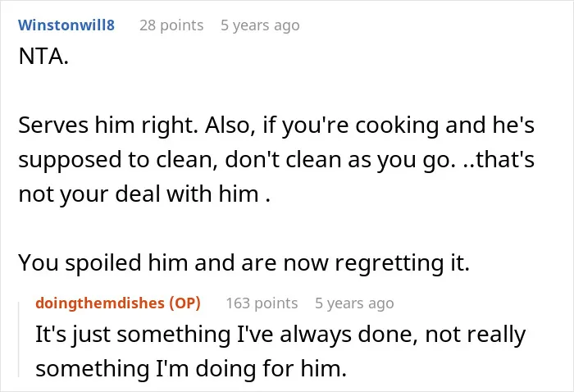Click the word points after 163
Viewport: 574px width, 392px height.
tap(276, 303)
